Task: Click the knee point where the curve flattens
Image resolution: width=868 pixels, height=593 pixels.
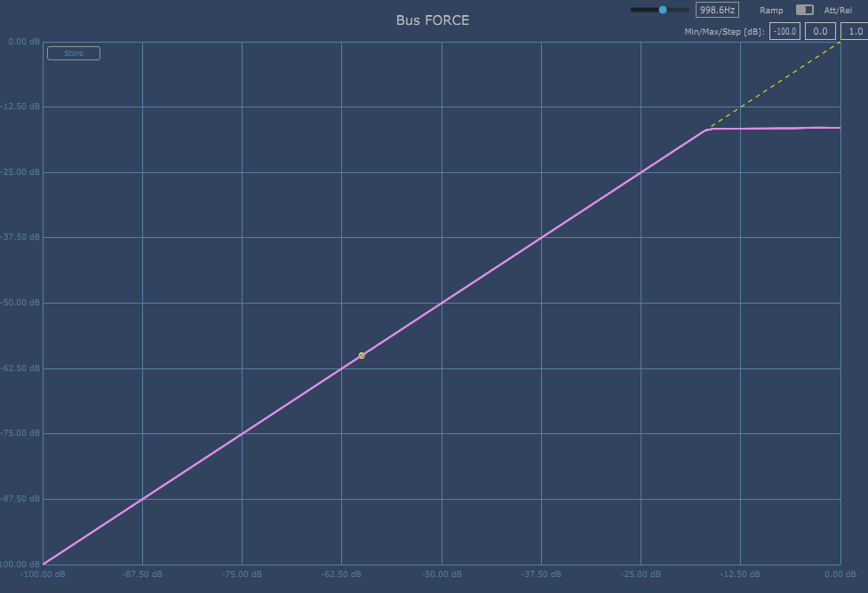Action: pos(707,130)
